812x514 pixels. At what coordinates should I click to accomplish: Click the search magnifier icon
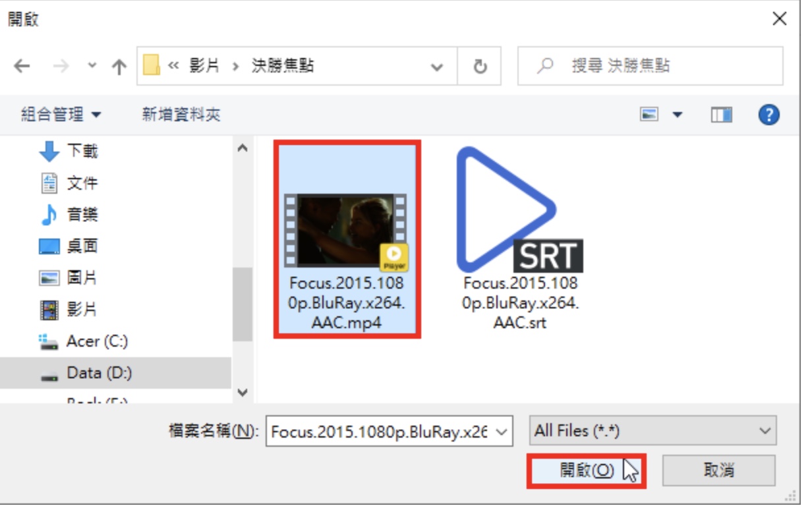[x=545, y=66]
